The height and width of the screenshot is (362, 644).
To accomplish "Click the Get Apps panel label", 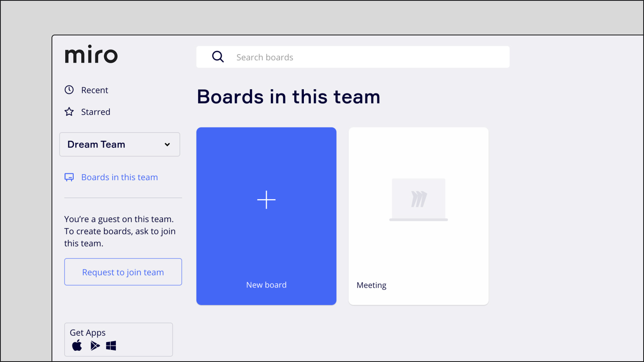I will [88, 332].
